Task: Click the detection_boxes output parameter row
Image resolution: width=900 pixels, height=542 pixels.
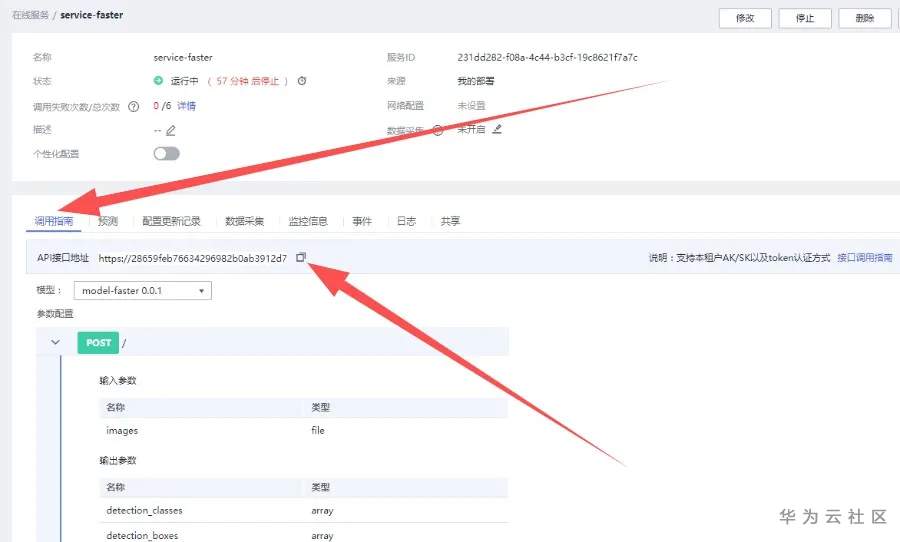Action: 303,535
